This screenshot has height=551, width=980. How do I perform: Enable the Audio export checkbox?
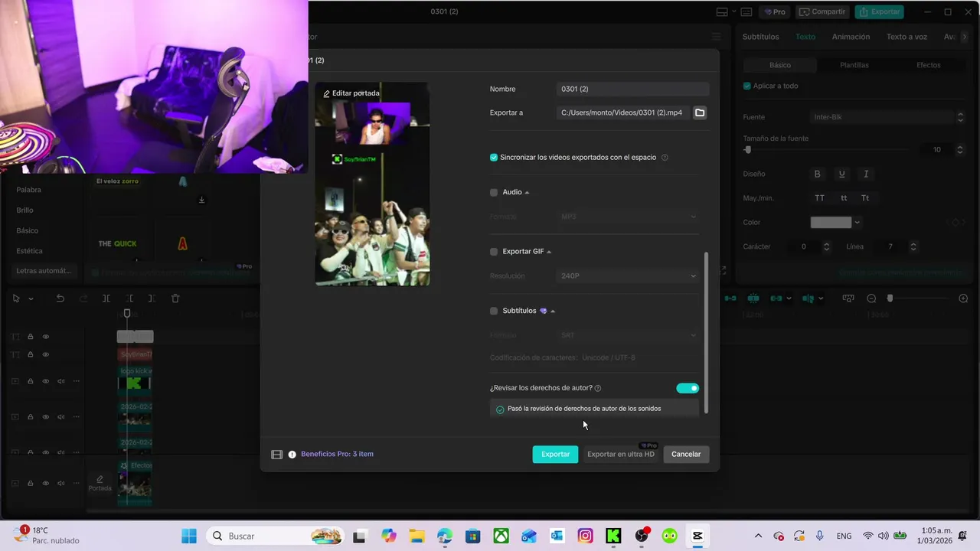pos(494,192)
